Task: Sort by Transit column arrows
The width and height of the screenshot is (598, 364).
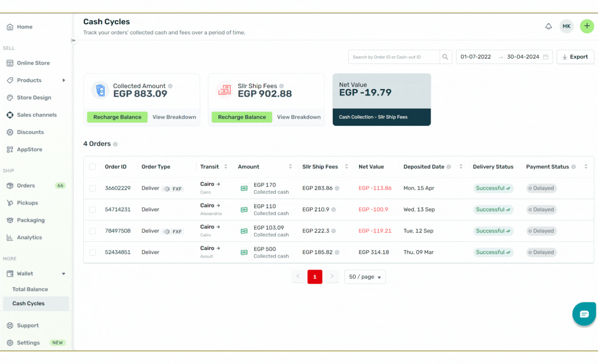Action: click(226, 166)
